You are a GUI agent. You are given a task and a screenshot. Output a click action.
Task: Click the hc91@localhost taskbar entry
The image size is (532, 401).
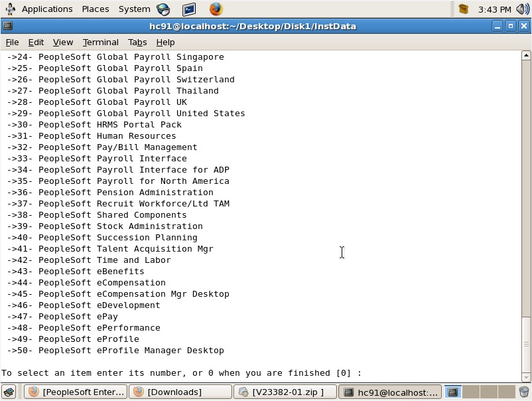click(x=390, y=392)
